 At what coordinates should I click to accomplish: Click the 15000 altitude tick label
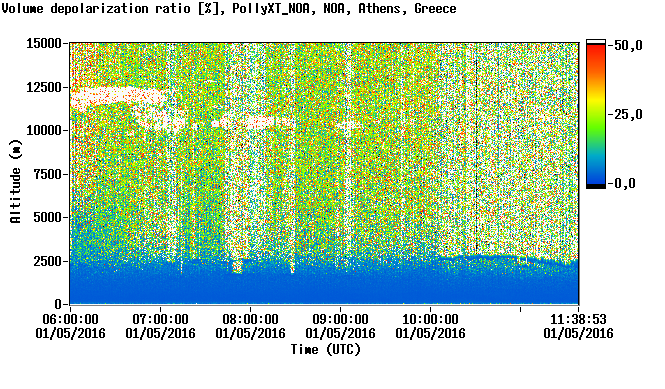44,43
